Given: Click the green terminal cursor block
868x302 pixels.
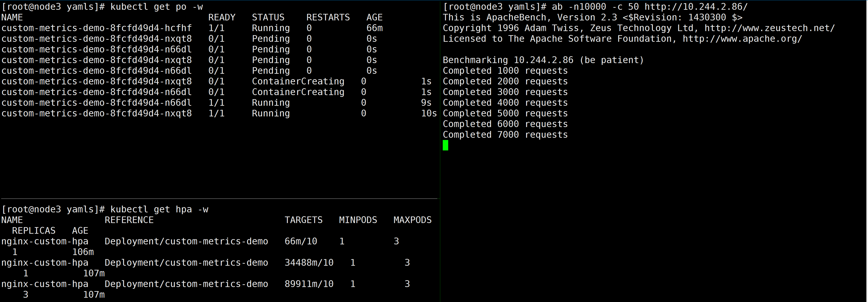Looking at the screenshot, I should coord(445,145).
